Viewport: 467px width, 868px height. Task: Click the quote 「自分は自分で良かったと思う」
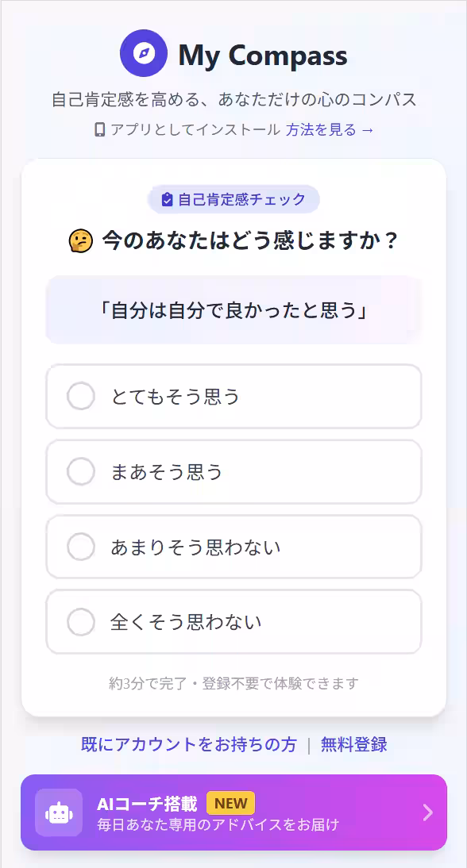pos(234,309)
